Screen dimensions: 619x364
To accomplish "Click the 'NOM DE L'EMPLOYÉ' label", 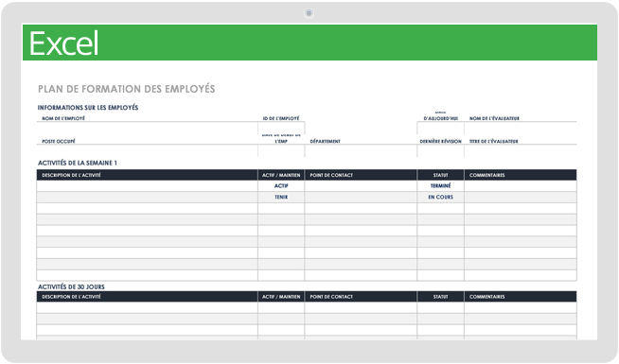I will coord(63,118).
